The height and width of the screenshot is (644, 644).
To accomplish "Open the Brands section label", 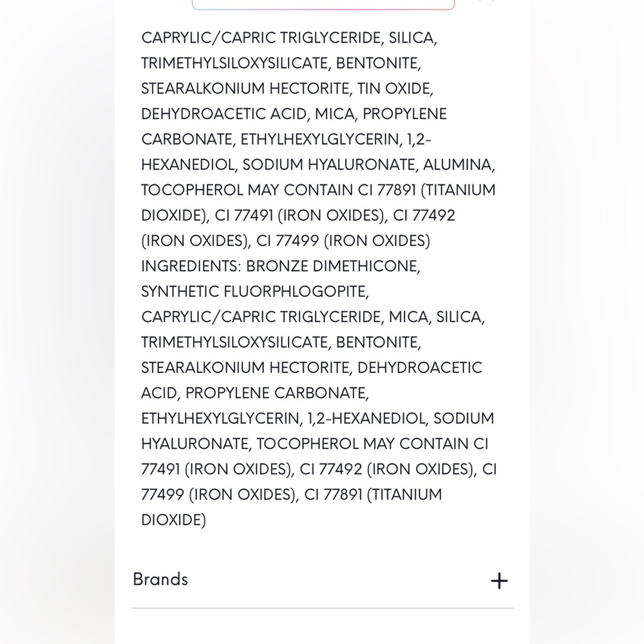I will coord(160,579).
